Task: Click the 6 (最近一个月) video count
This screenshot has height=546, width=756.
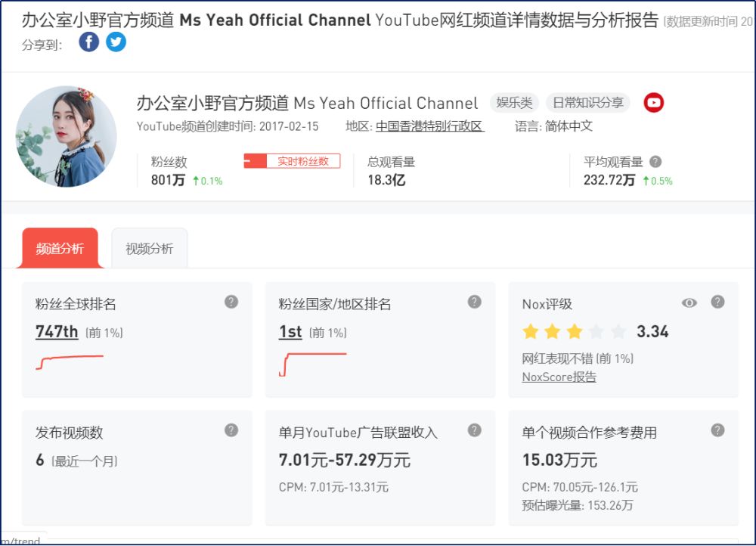Action: pos(76,460)
